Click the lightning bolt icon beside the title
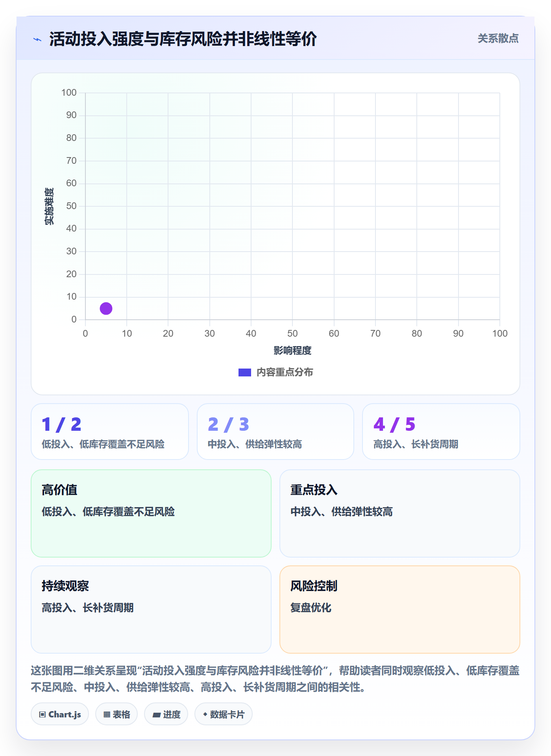Image resolution: width=551 pixels, height=756 pixels. click(37, 39)
